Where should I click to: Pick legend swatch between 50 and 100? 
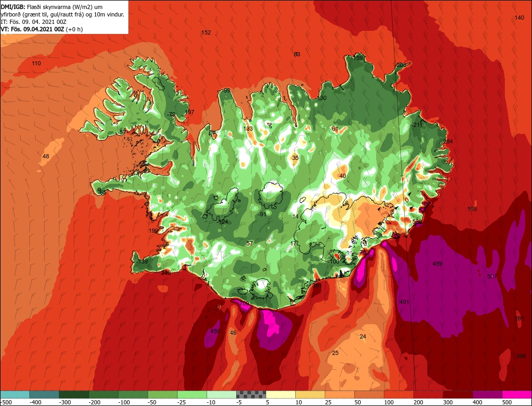point(369,394)
